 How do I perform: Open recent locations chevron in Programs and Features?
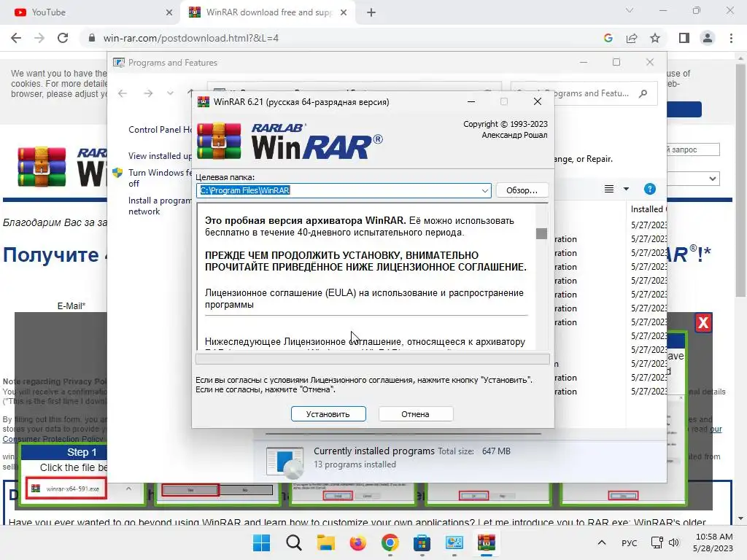tap(170, 93)
